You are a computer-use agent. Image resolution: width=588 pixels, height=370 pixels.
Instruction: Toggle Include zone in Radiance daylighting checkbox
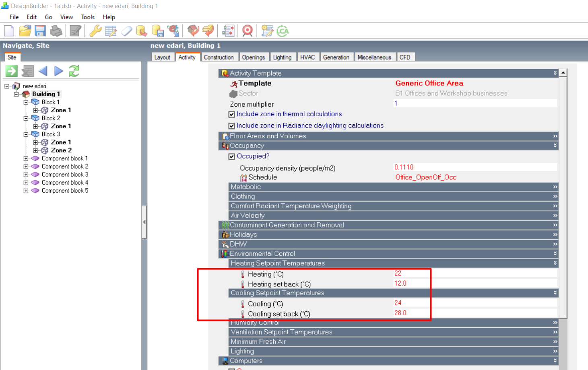pos(231,126)
